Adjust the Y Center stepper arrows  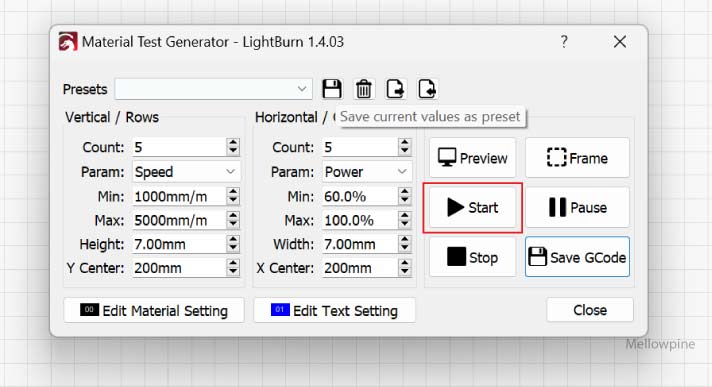point(233,268)
